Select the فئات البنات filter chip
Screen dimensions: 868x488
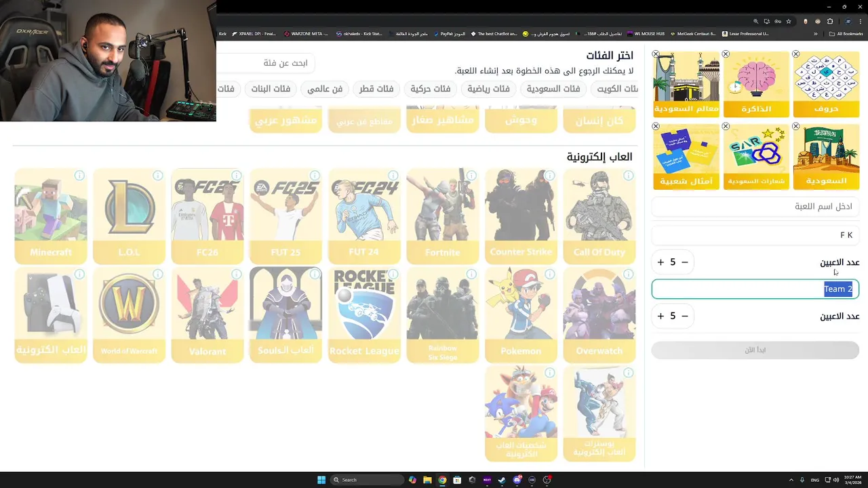(271, 89)
